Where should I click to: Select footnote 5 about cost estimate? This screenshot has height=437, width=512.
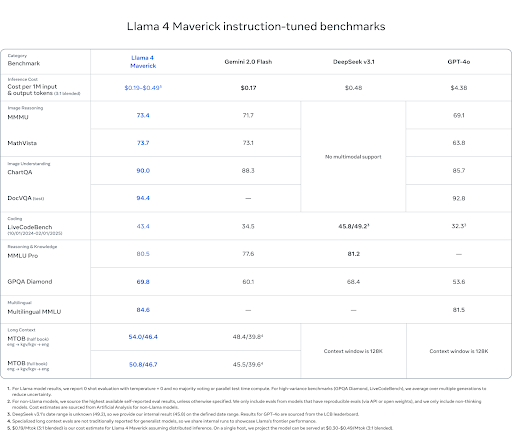coord(200,428)
